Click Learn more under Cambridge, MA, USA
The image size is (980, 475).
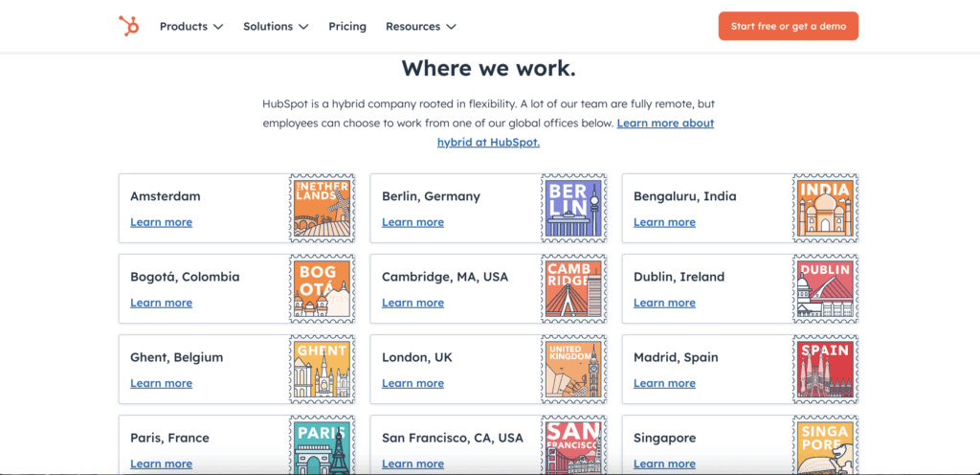click(x=413, y=303)
